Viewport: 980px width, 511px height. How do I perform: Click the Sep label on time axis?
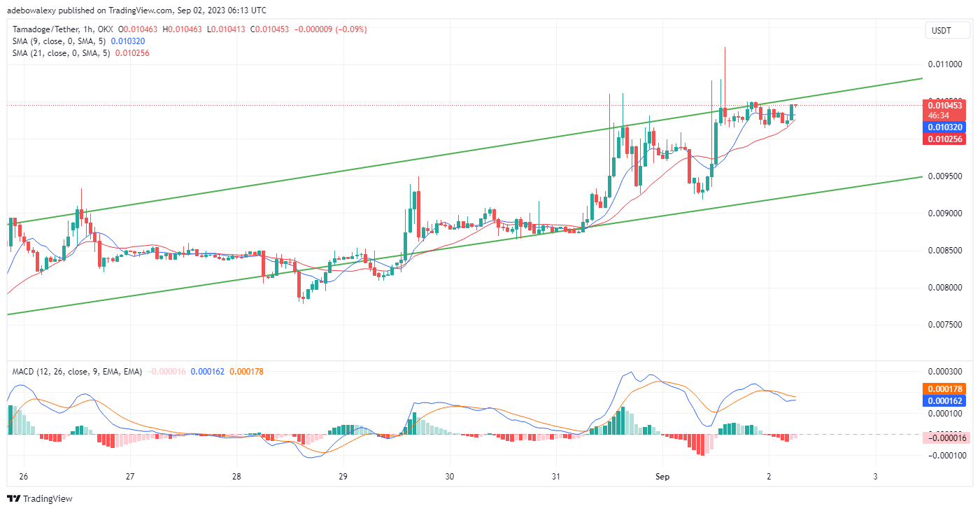[x=662, y=477]
